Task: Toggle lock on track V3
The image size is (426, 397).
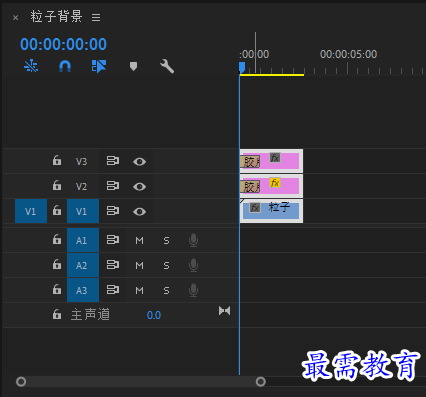Action: coord(57,161)
